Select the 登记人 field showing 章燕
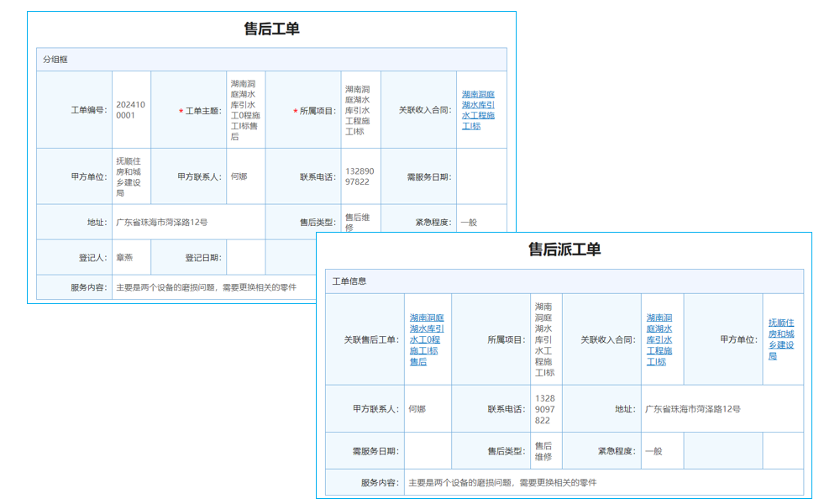 pos(125,257)
